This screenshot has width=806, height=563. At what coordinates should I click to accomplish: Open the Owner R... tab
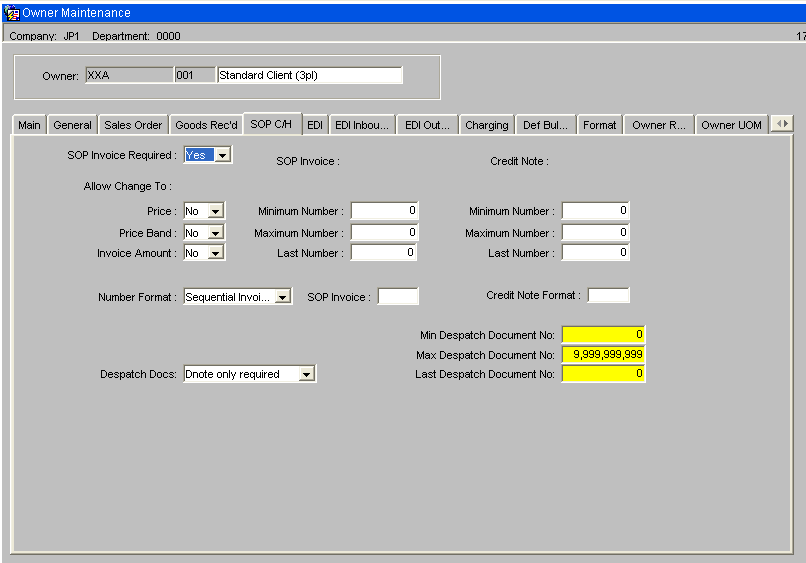[659, 125]
